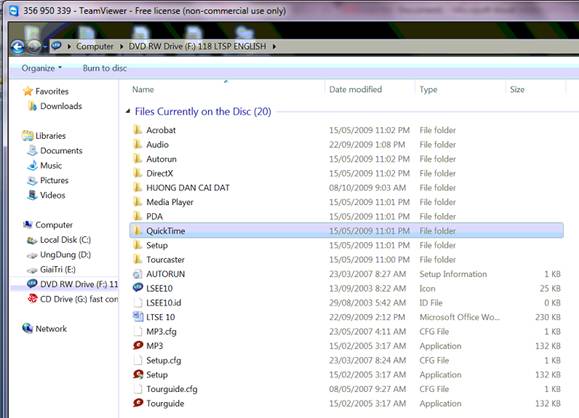579x418 pixels.
Task: Expand the arrow after 118 LTSP ENGLISH breadcrumb
Action: [x=274, y=46]
